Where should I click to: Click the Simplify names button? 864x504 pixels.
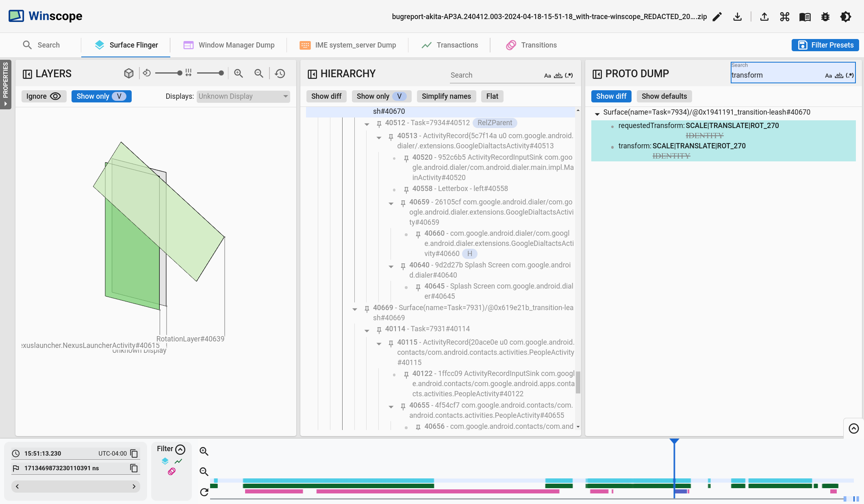[446, 96]
